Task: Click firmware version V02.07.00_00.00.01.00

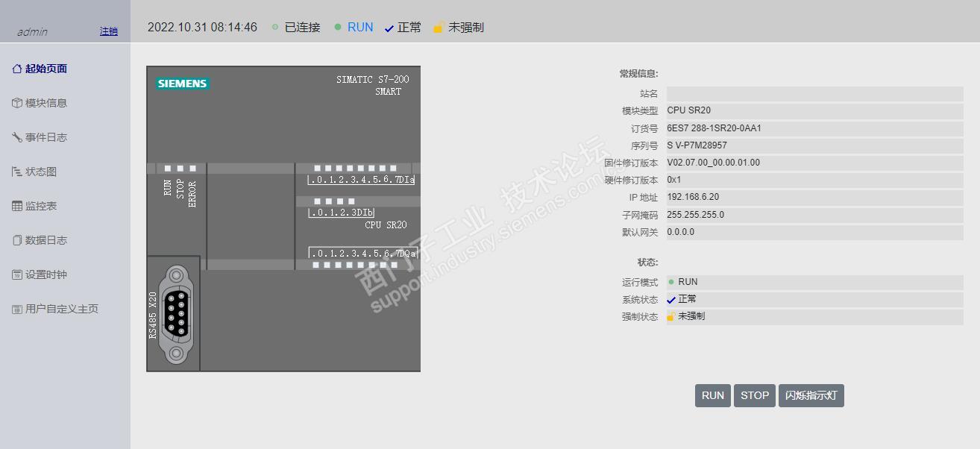Action: click(713, 163)
